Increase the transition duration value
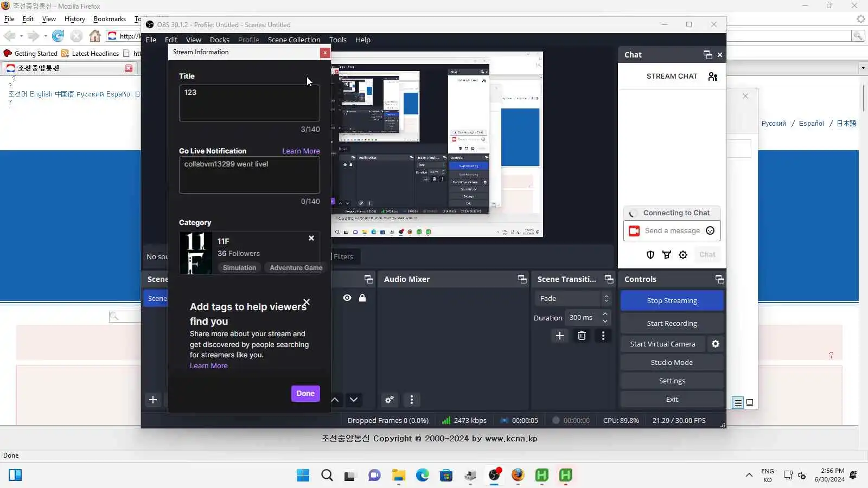The image size is (868, 488). [605, 314]
